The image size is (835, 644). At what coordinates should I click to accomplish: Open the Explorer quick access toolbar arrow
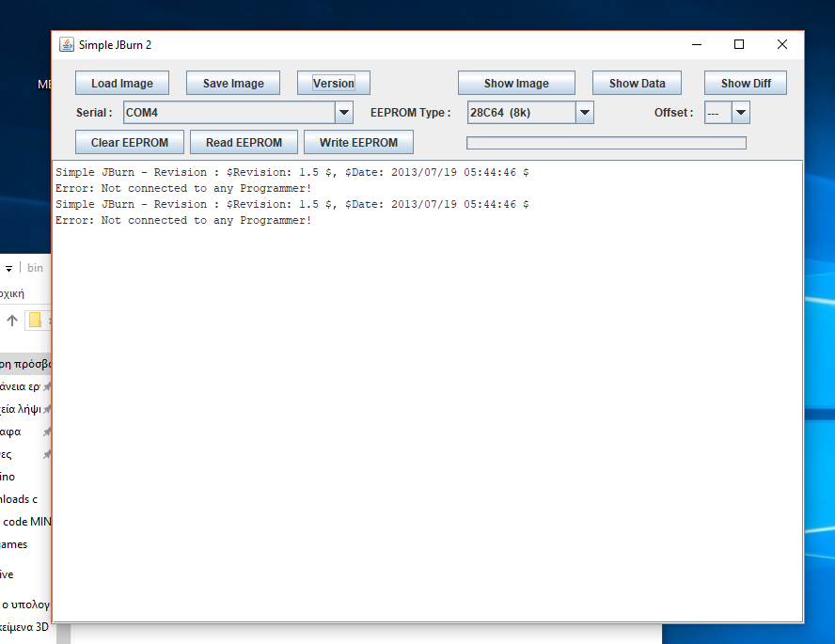tap(8, 269)
